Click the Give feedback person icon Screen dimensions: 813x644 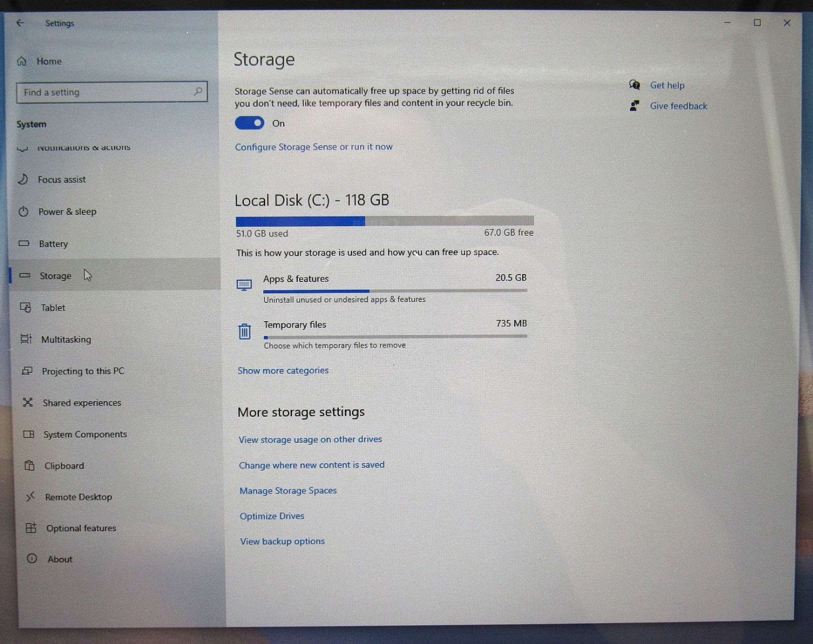[x=635, y=106]
